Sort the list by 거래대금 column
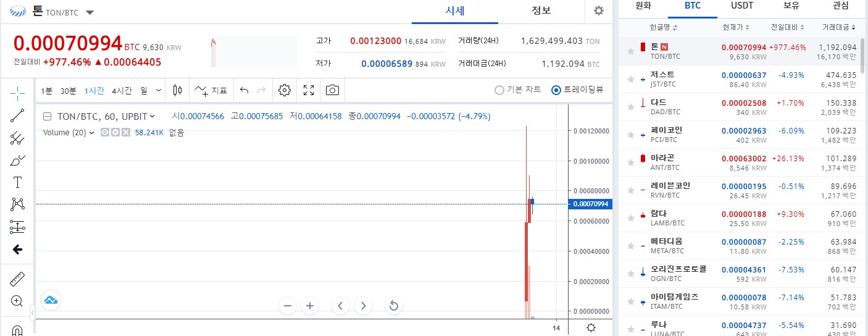This screenshot has height=336, width=868. coord(839,27)
